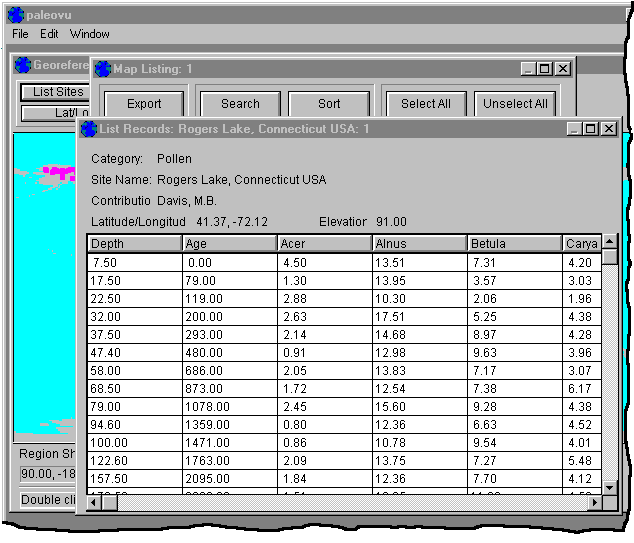The image size is (634, 543).
Task: Open the File menu
Action: click(x=21, y=34)
